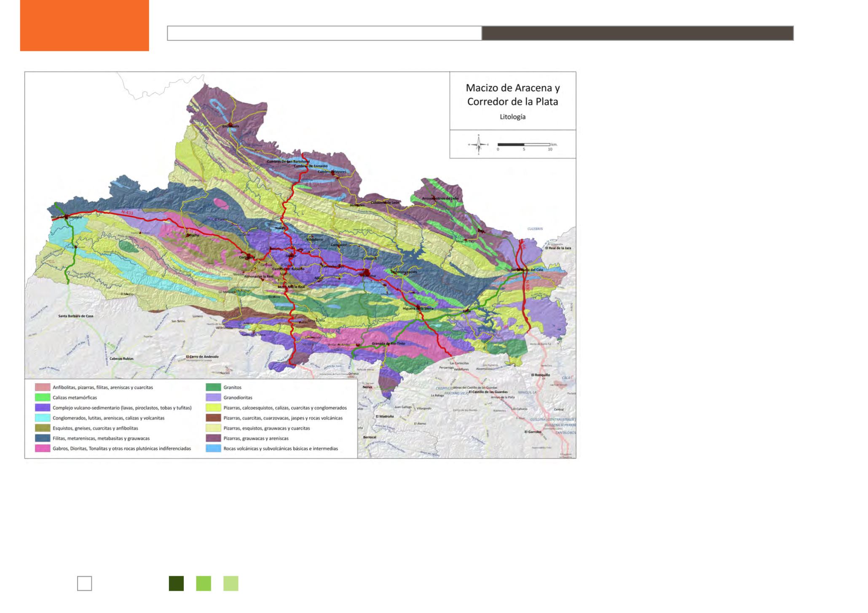Click the 'Nerva' town label
Screen dimensions: 868x613
pyautogui.click(x=367, y=387)
